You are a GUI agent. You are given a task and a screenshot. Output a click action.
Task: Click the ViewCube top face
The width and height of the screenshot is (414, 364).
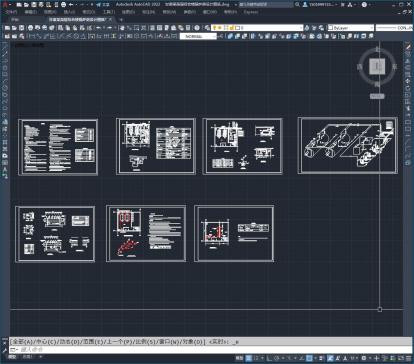(x=377, y=66)
